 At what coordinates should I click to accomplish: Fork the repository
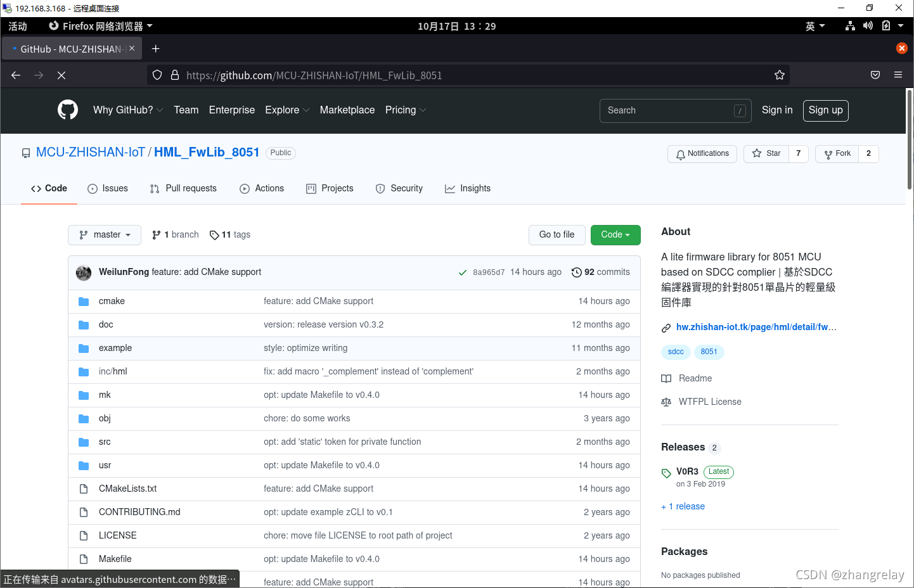pyautogui.click(x=837, y=153)
